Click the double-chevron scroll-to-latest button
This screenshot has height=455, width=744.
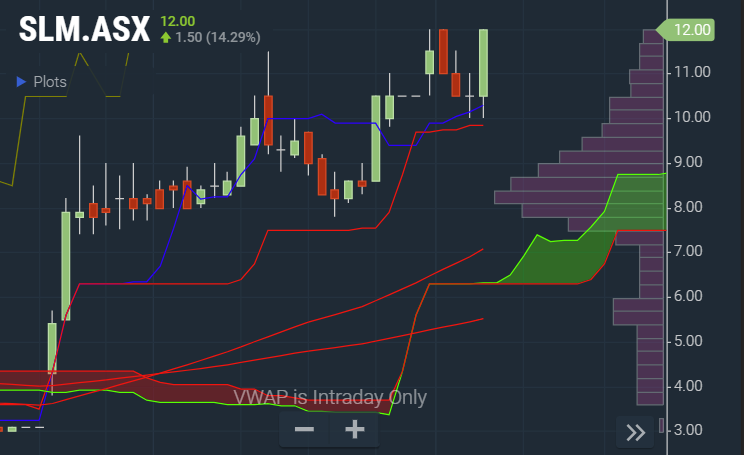(x=635, y=432)
